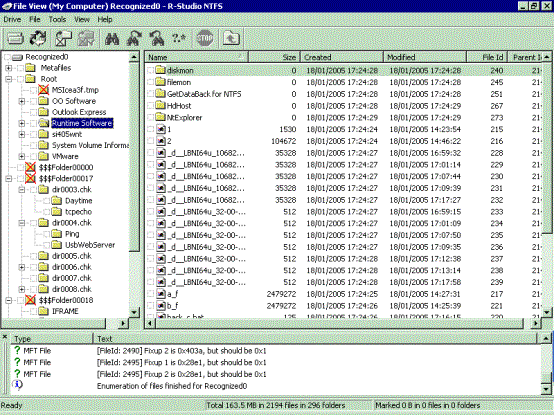
Task: Click the recover files toolbar icon
Action: pyautogui.click(x=64, y=38)
